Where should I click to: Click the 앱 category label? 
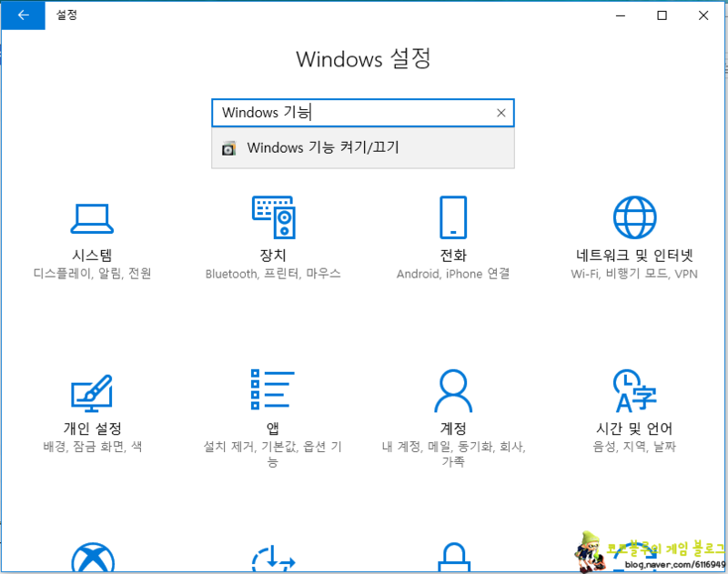pyautogui.click(x=273, y=428)
